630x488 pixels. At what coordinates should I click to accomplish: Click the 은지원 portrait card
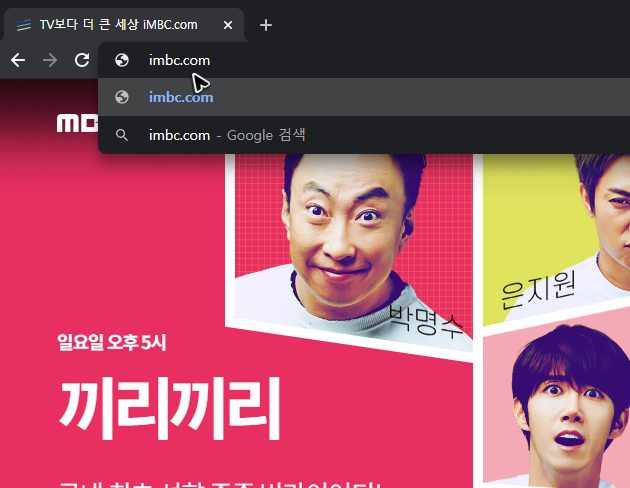[556, 239]
